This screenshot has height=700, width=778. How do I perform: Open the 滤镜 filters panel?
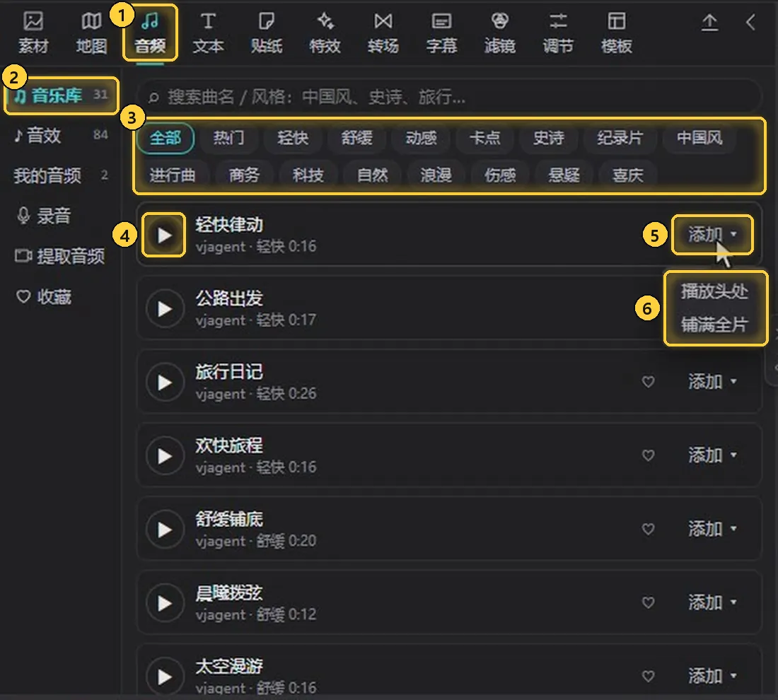499,33
